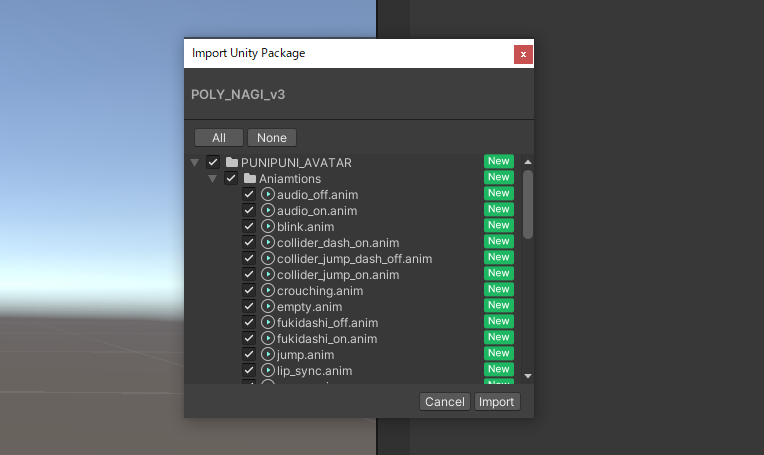Click the jump.anim animation clip icon

tap(267, 354)
